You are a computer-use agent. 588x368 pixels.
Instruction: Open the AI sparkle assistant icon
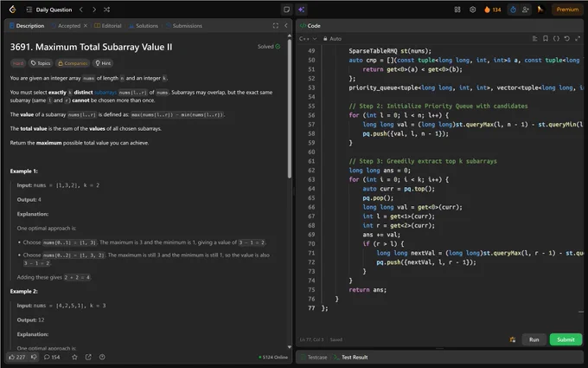pyautogui.click(x=302, y=10)
